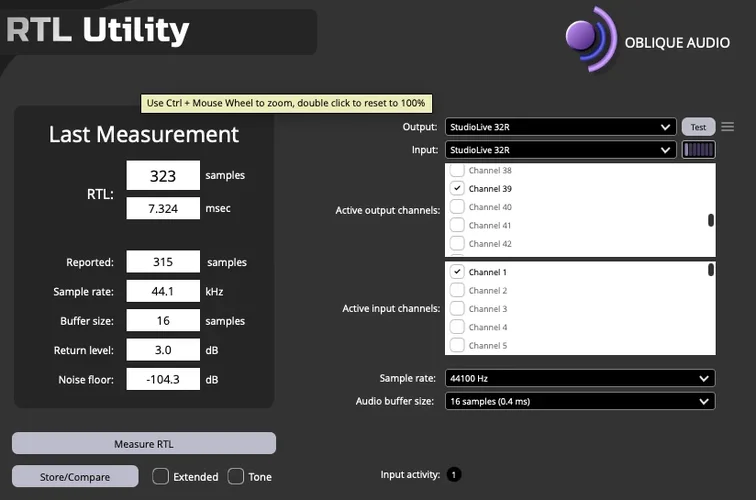Click the Active input channels label

coord(391,308)
